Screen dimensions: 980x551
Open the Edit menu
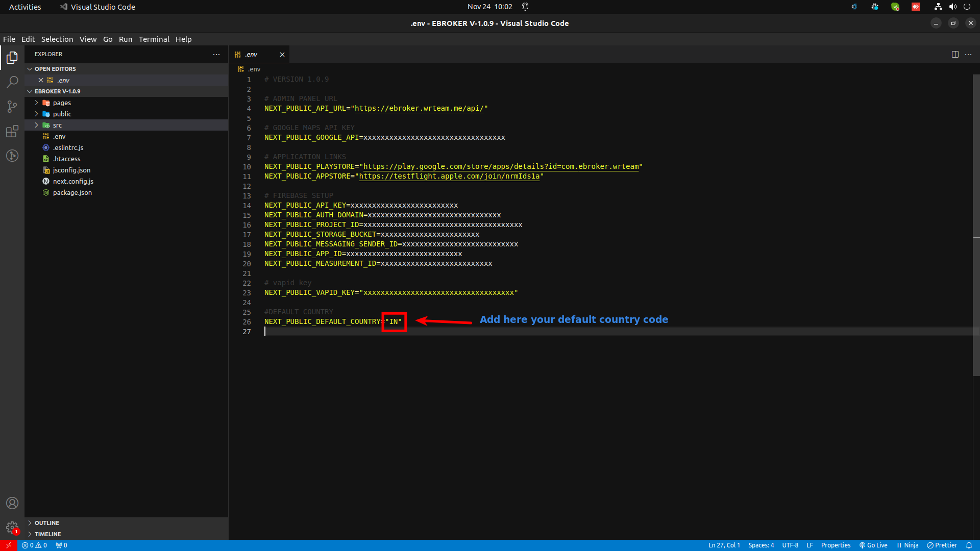pos(28,39)
